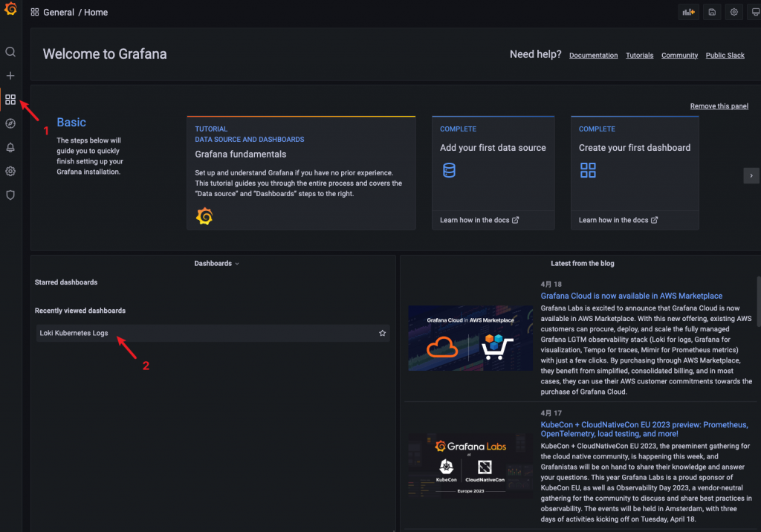Open the Configuration gear in sidebar
761x532 pixels.
10,171
